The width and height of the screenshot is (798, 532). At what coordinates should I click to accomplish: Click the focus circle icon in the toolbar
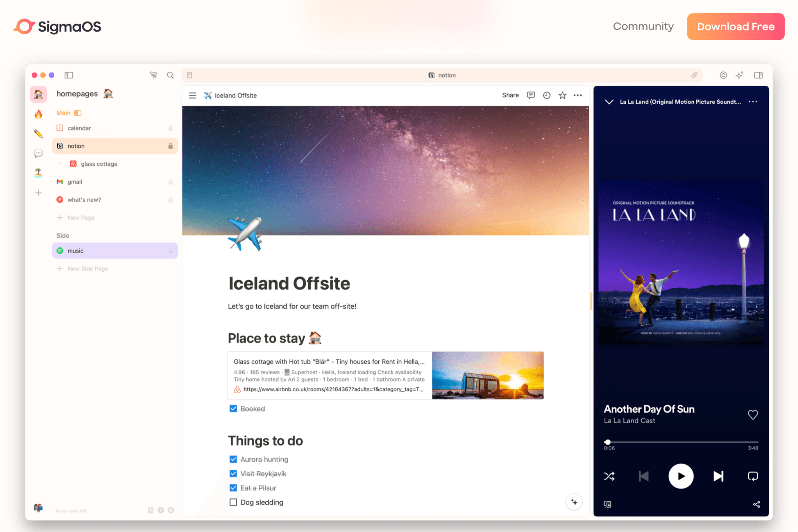pos(723,75)
